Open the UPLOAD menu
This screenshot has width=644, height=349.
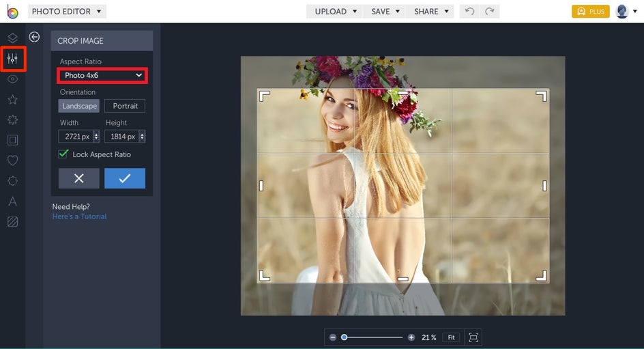pyautogui.click(x=336, y=12)
